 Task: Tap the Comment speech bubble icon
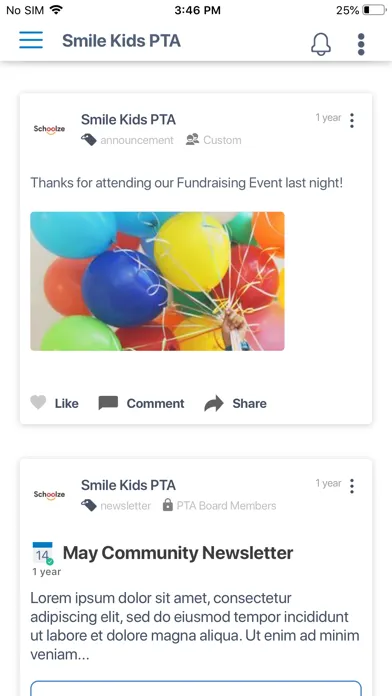[108, 403]
